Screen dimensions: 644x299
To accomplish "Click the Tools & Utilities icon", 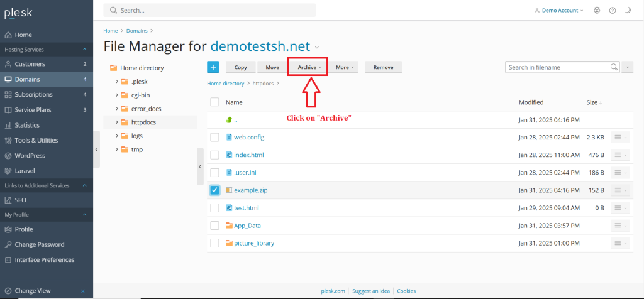I will [x=8, y=140].
